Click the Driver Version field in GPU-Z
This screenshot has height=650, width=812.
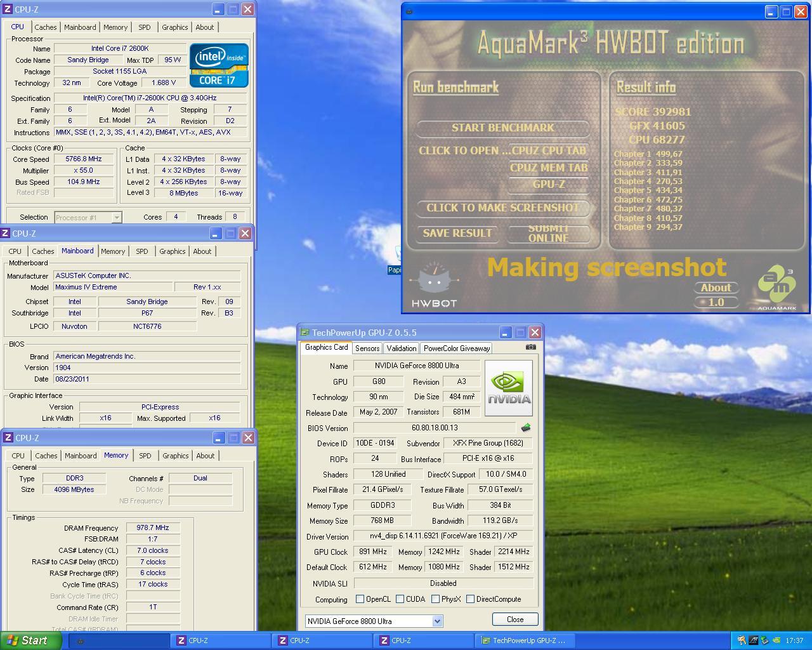click(x=443, y=536)
